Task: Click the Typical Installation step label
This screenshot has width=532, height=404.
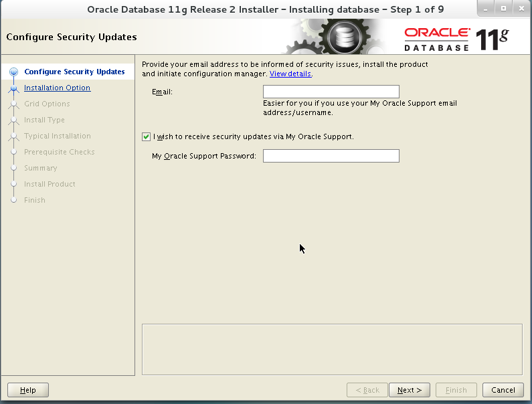Action: 58,136
